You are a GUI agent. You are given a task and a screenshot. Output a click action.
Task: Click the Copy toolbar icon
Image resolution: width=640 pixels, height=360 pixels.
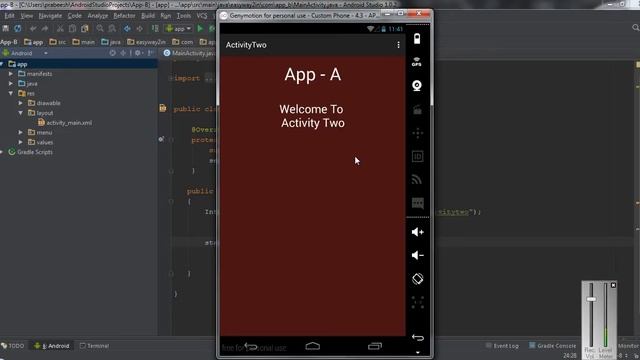(x=72, y=29)
